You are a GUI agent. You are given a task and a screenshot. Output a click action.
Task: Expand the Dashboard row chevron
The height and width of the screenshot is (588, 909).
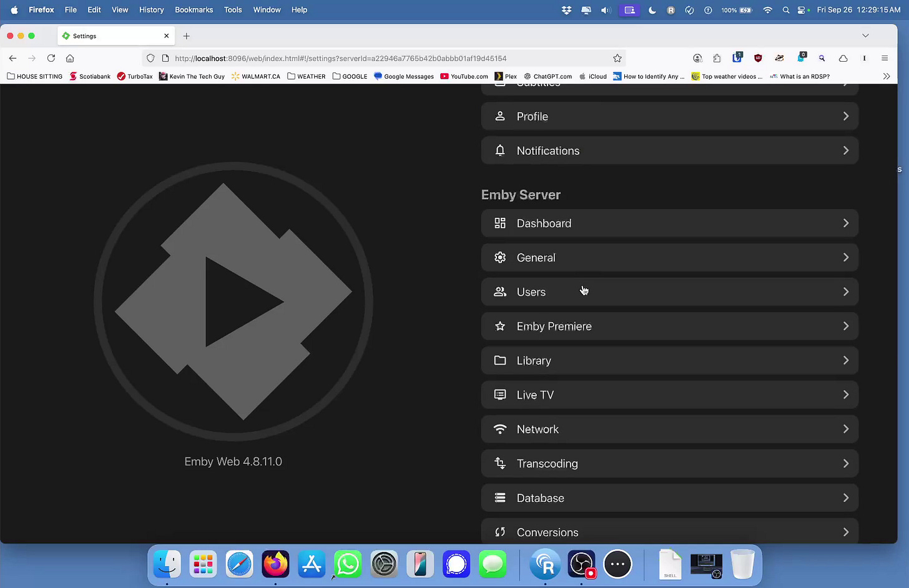pos(846,223)
